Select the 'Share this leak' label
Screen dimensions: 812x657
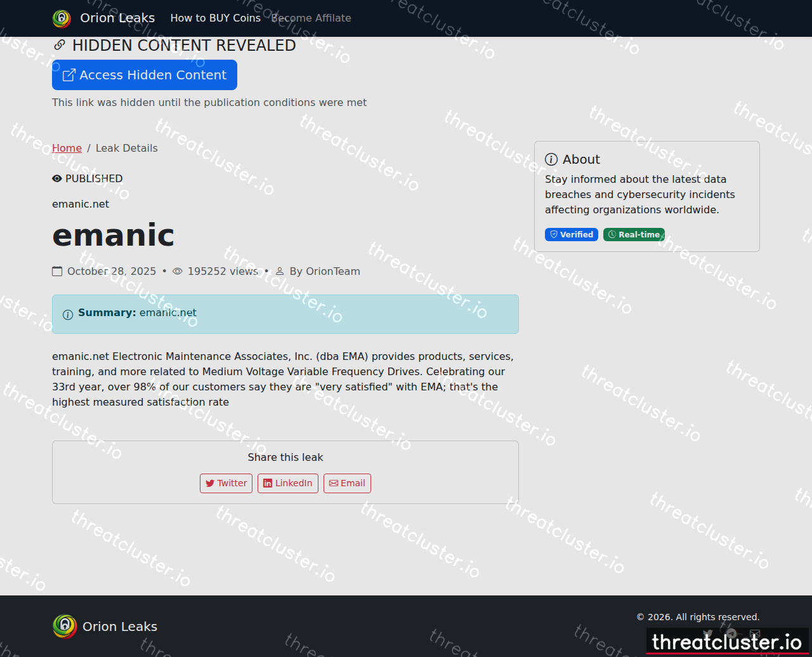285,457
